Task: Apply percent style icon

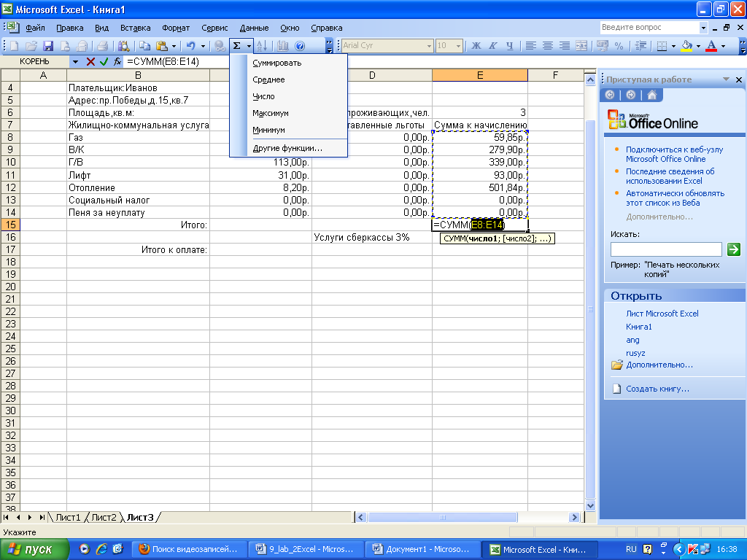Action: 619,46
